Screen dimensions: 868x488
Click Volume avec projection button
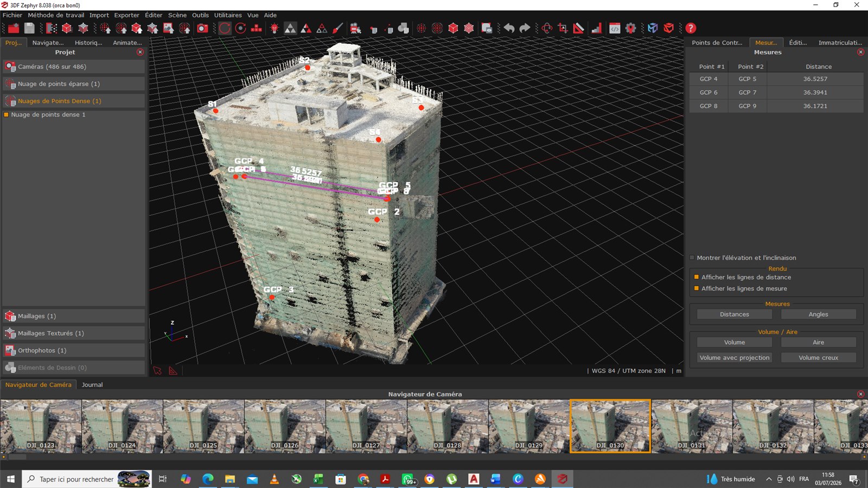(x=734, y=358)
